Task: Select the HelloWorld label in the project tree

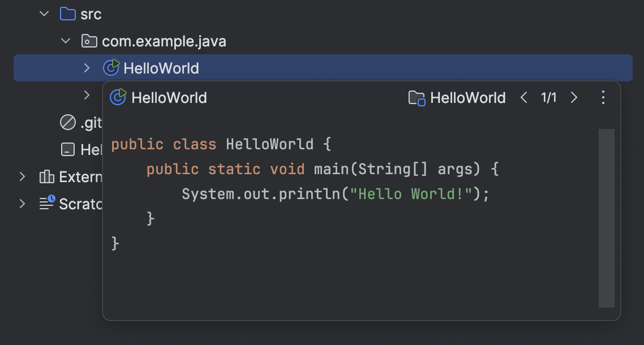Action: click(161, 68)
